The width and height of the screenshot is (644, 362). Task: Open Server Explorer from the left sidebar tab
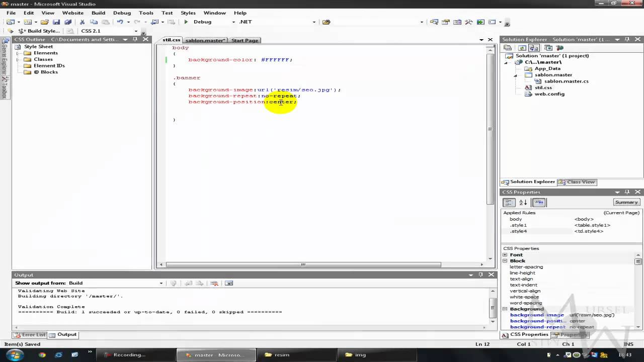pyautogui.click(x=5, y=57)
